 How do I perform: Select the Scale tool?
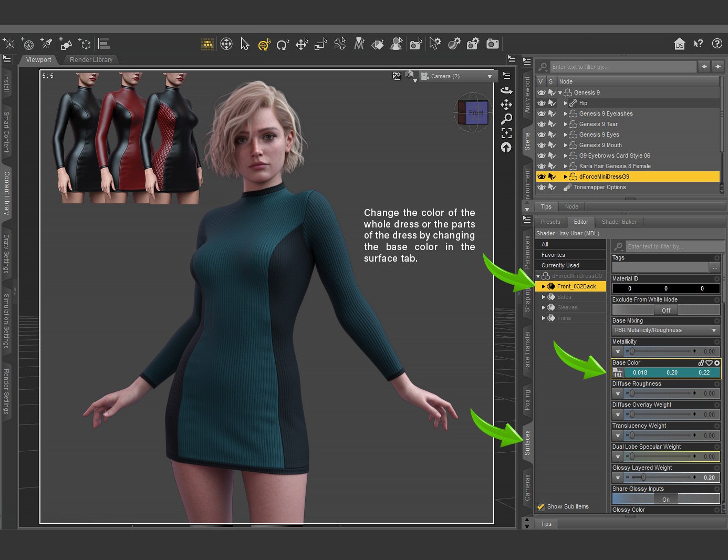tap(320, 44)
